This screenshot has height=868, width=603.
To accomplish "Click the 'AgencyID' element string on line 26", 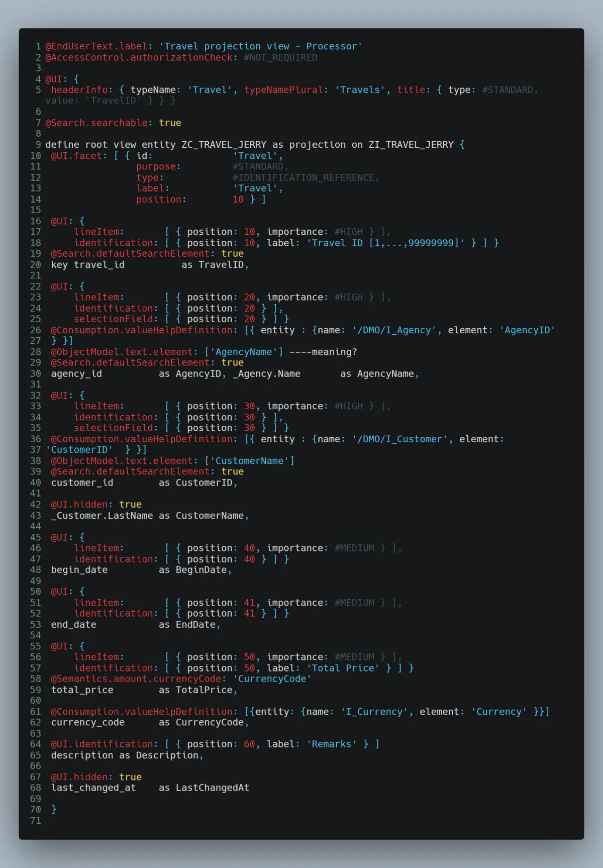I will point(527,330).
